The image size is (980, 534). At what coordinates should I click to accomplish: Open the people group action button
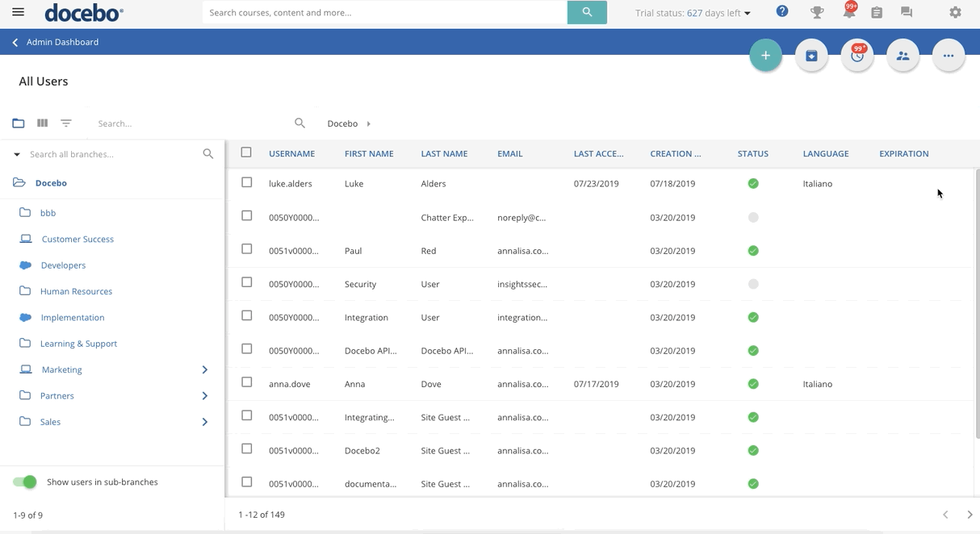(903, 56)
